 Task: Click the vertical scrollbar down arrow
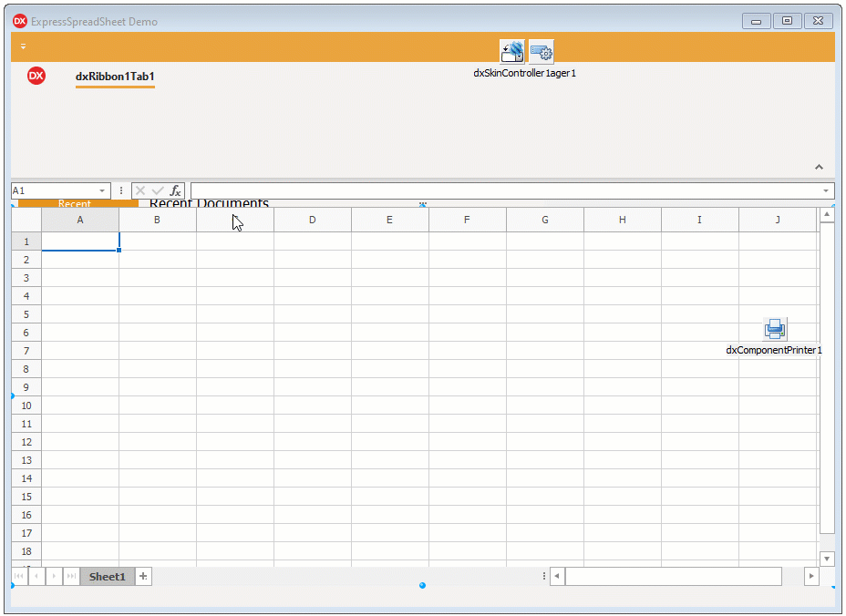[x=827, y=559]
